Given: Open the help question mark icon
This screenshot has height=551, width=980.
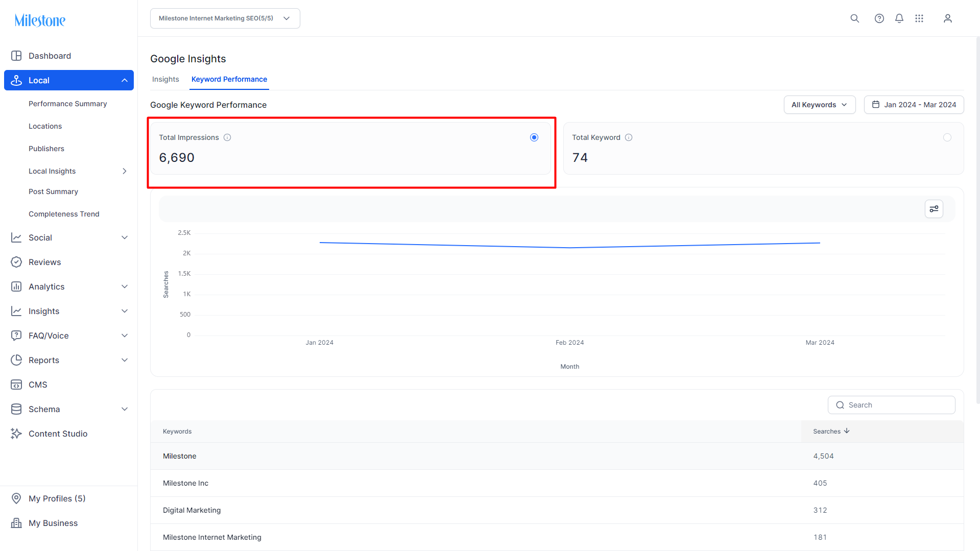Looking at the screenshot, I should [879, 18].
